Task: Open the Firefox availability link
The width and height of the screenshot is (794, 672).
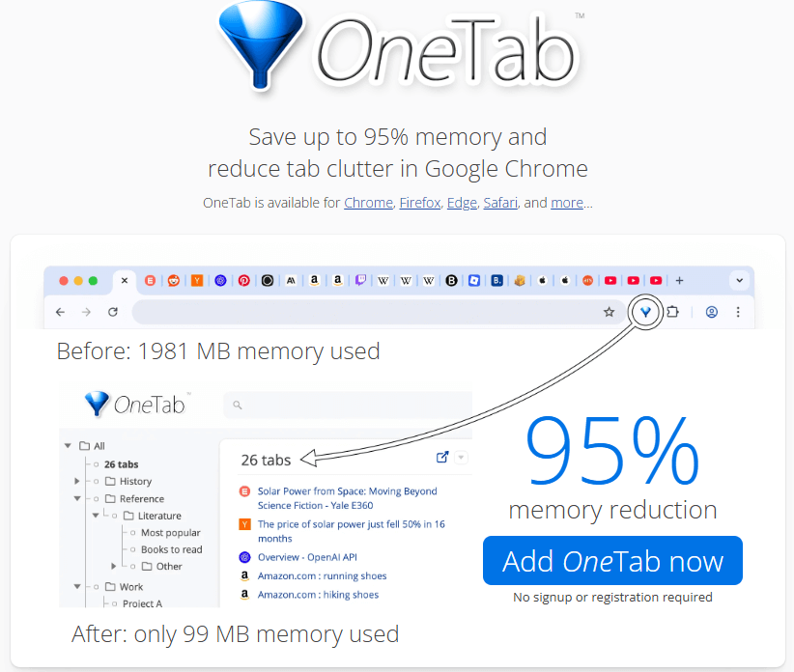Action: (x=419, y=203)
